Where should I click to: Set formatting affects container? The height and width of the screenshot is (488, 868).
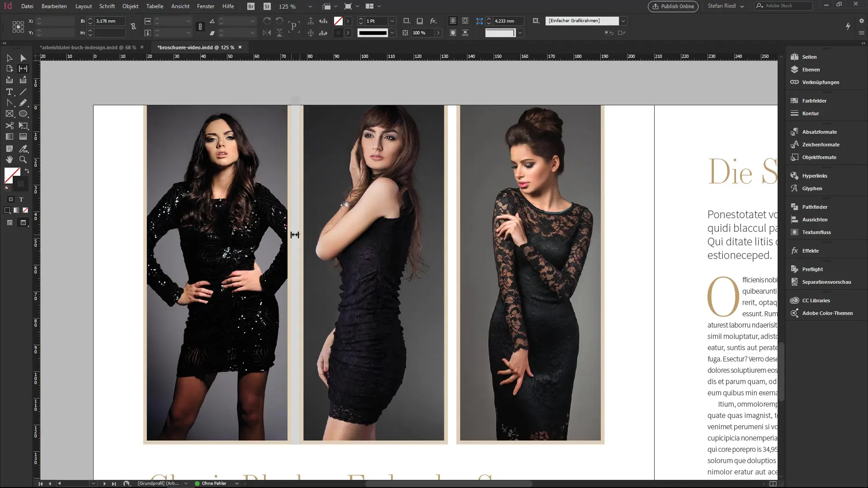point(11,199)
